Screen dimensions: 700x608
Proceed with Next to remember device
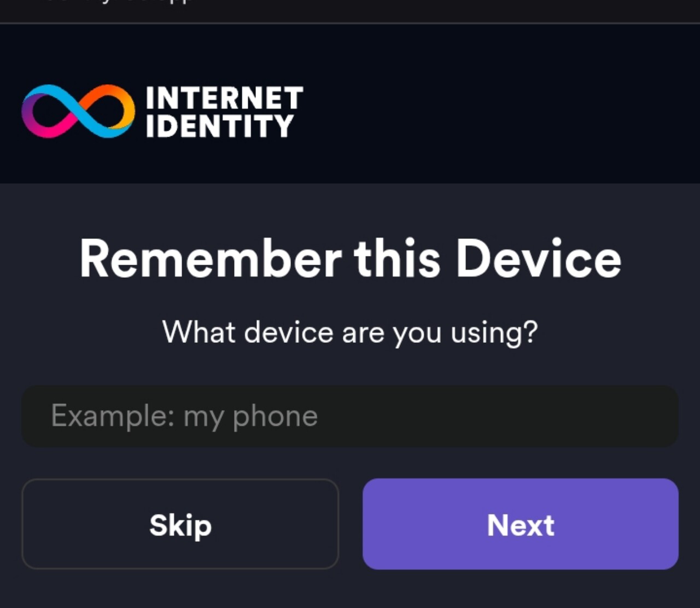[521, 524]
